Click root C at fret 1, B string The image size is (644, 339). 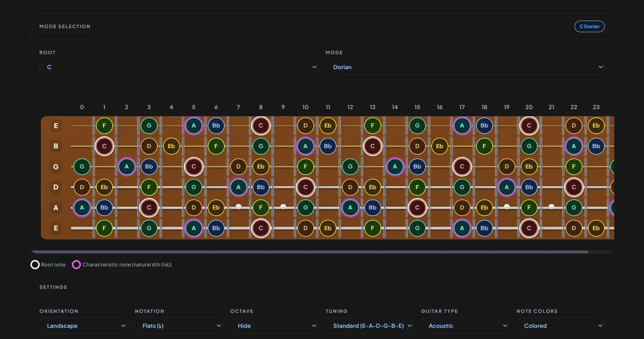pos(104,146)
